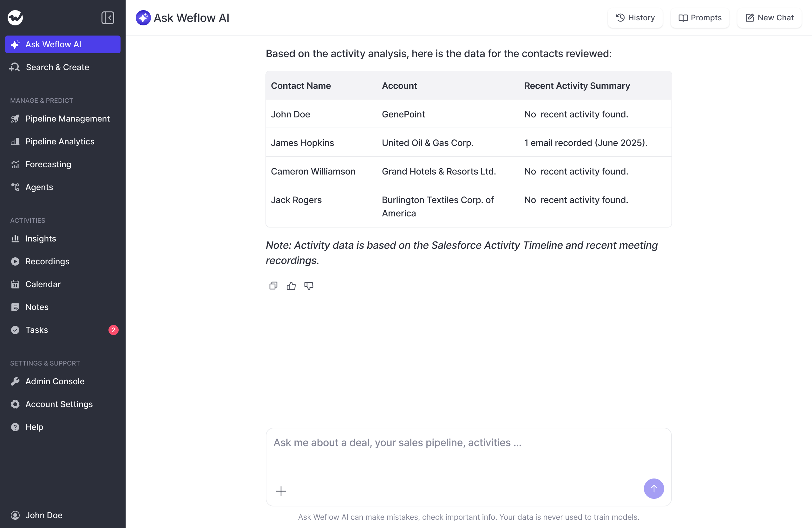
Task: Go to Pipeline Management
Action: (x=63, y=118)
